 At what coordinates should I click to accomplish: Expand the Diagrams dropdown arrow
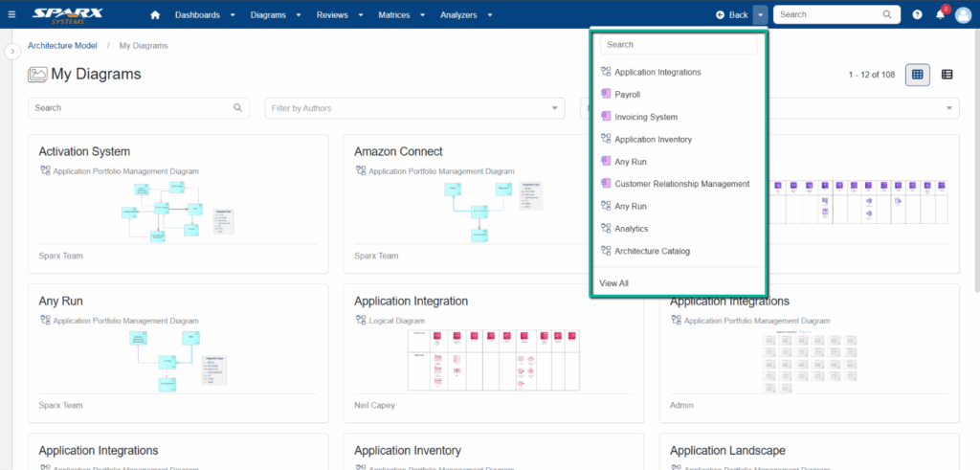pyautogui.click(x=299, y=15)
